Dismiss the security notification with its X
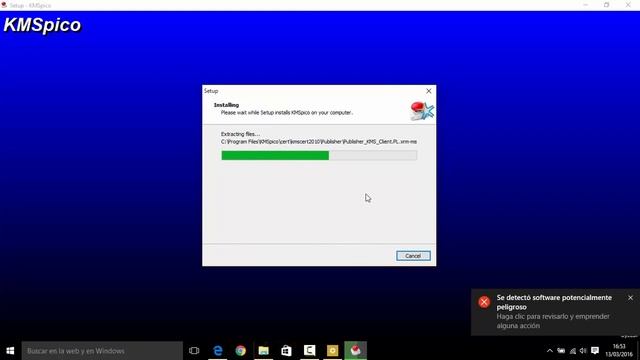 point(630,298)
